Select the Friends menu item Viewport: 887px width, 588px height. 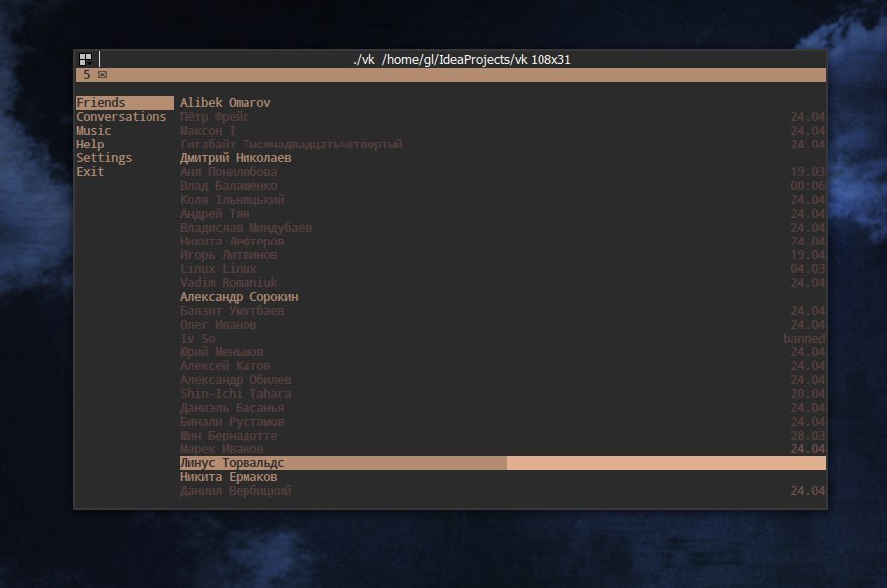125,102
